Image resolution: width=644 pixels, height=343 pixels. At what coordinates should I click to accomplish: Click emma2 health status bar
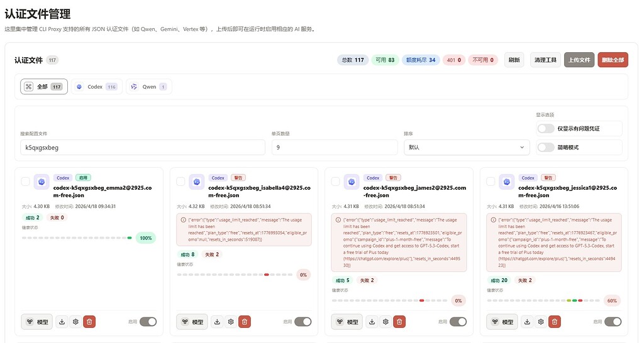tap(77, 238)
